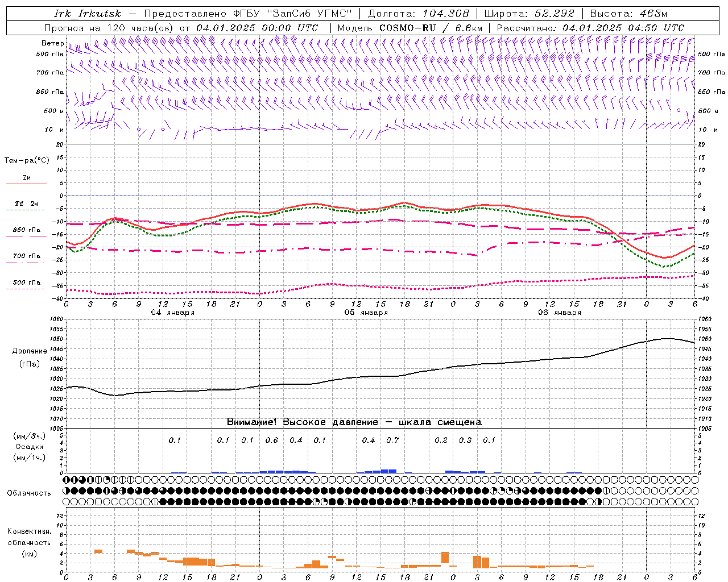This screenshot has width=728, height=582.
Task: Select the 700 гПа temperature legend entry
Action: coord(26,259)
